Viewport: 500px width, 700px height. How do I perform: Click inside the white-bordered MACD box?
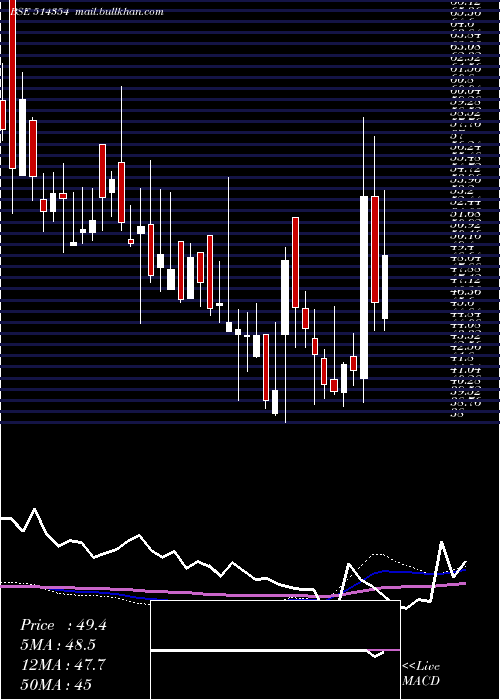[275, 650]
